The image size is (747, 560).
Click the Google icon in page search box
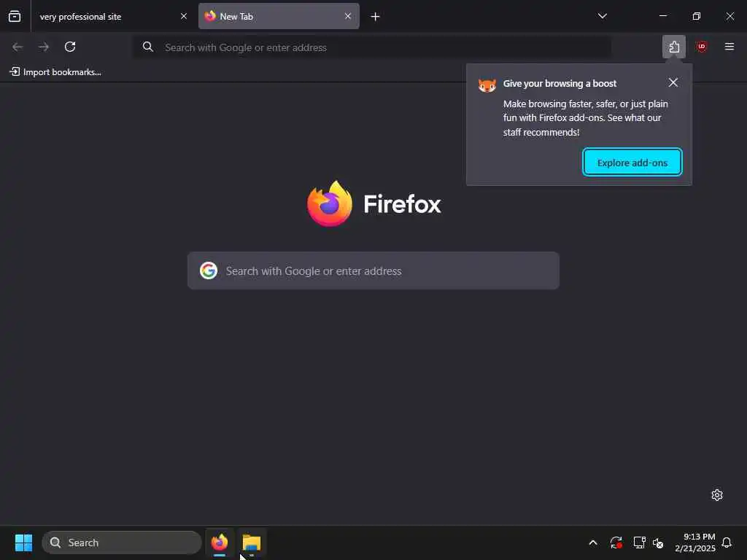209,271
